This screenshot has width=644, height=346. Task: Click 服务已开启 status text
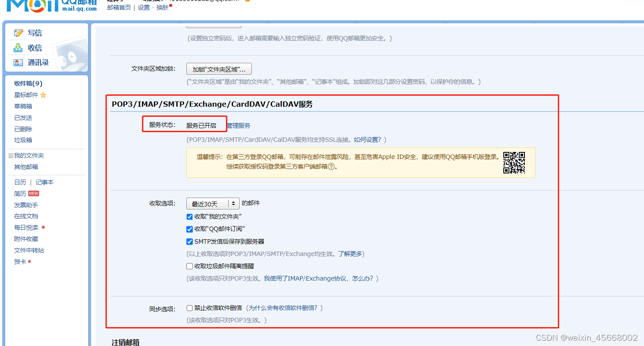click(x=201, y=126)
